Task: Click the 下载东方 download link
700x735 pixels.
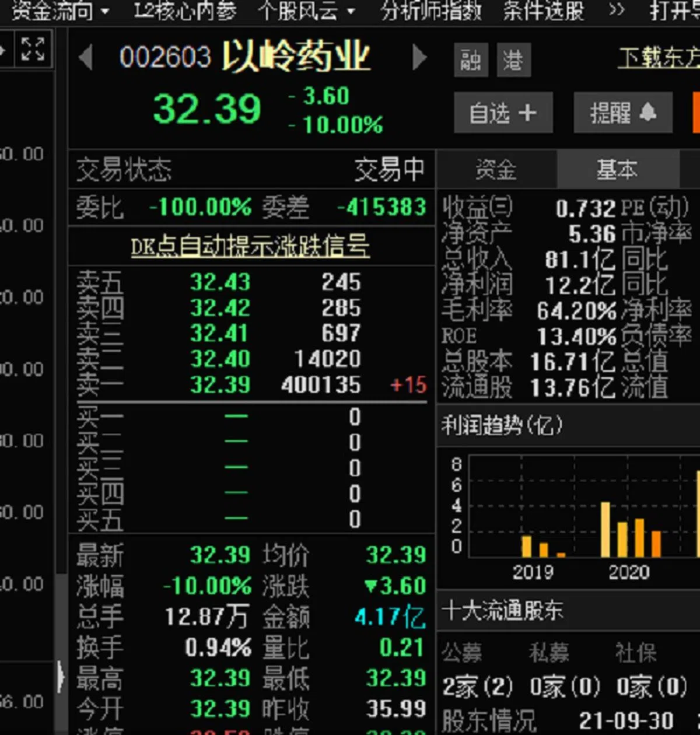Action: click(x=659, y=58)
